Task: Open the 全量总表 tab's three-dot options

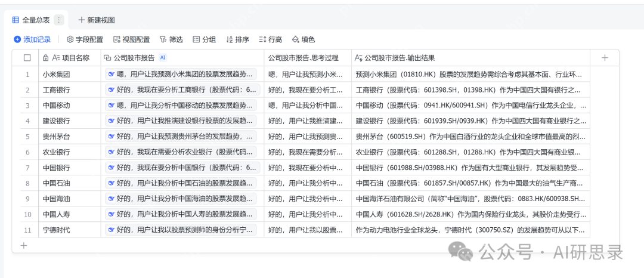Action: 59,20
